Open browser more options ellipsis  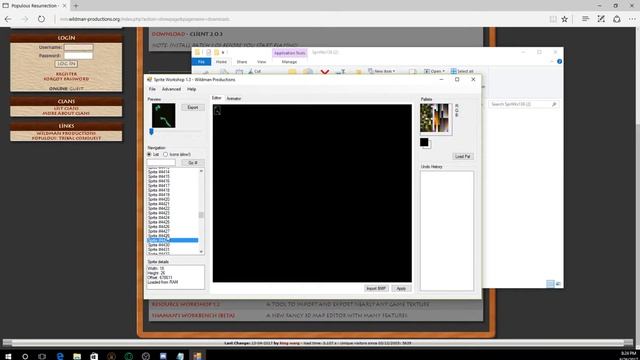pos(632,19)
